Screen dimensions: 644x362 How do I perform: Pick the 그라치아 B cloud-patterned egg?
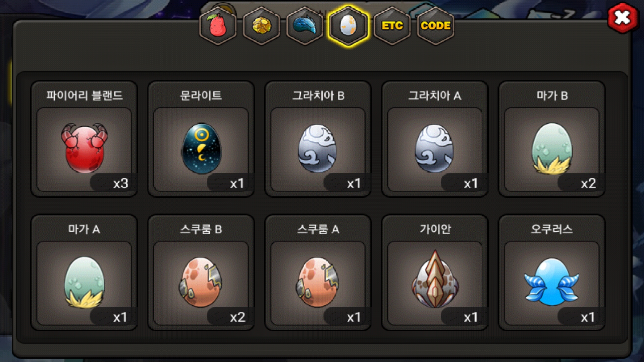318,149
